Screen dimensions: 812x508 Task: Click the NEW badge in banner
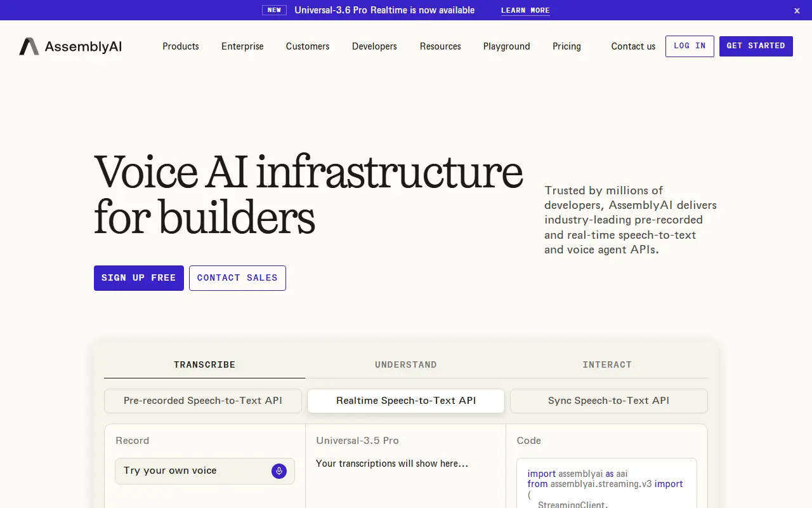[274, 10]
